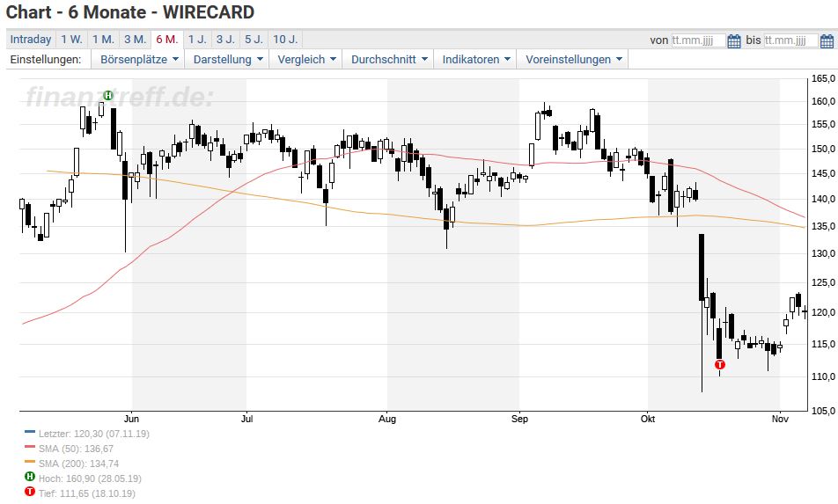
Task: Click the Letzter blue legend swatch
Action: pos(30,432)
